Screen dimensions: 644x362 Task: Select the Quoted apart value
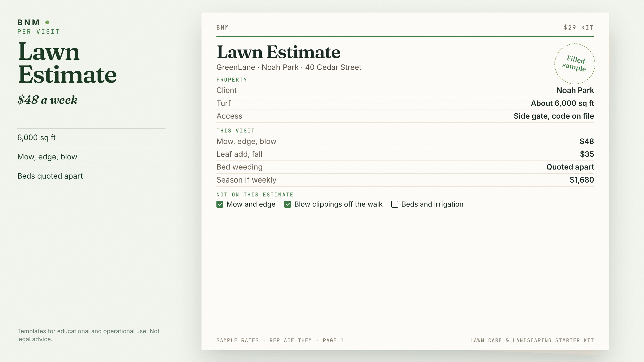click(570, 167)
